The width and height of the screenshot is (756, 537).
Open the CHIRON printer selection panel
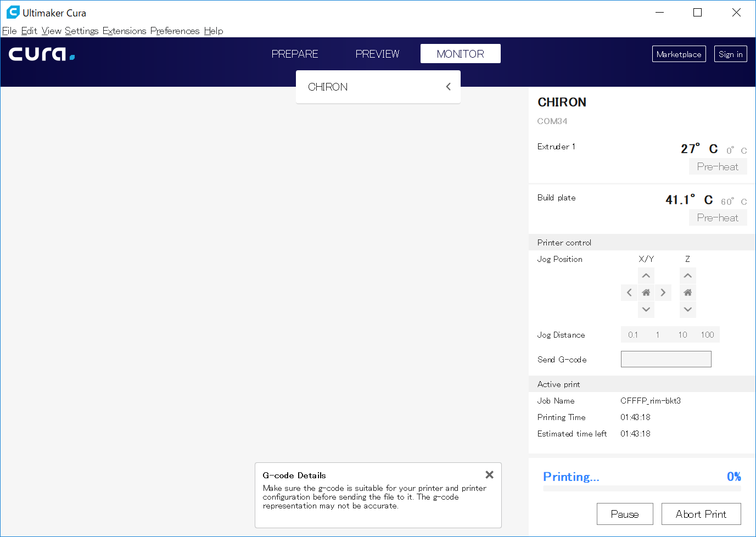[x=378, y=87]
